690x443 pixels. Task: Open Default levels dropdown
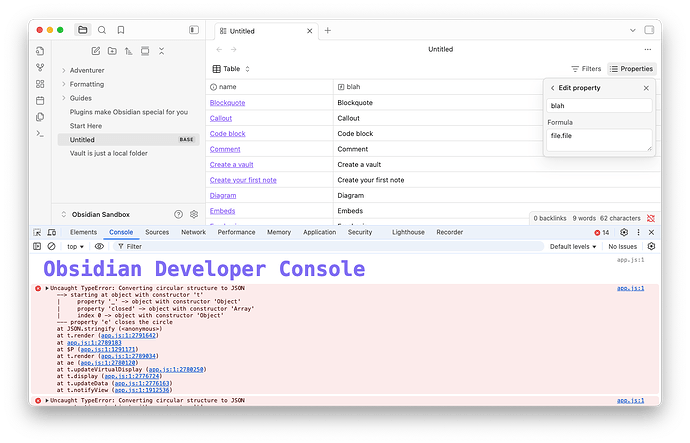click(x=573, y=247)
